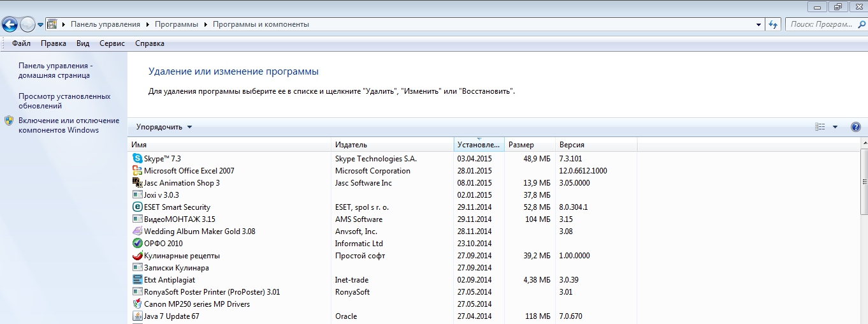The image size is (868, 324).
Task: Open the Правка menu
Action: [54, 43]
